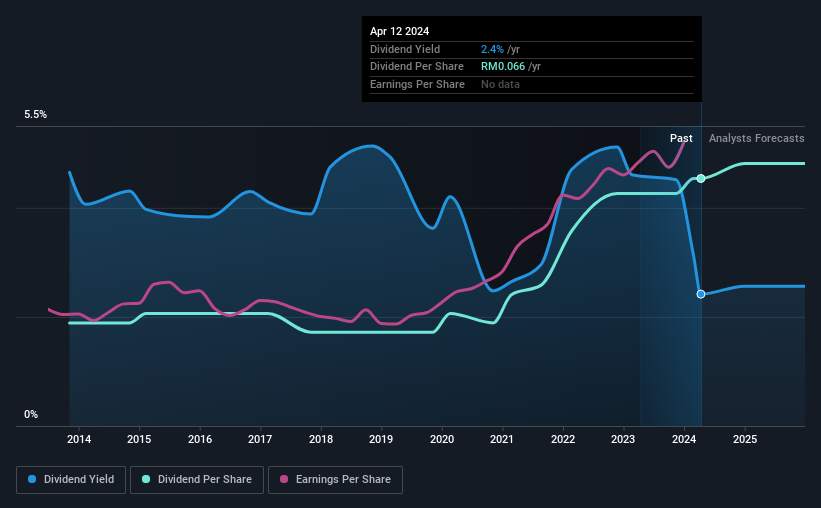This screenshot has width=821, height=508.
Task: Click the '0%' y-axis label
Action: 31,414
